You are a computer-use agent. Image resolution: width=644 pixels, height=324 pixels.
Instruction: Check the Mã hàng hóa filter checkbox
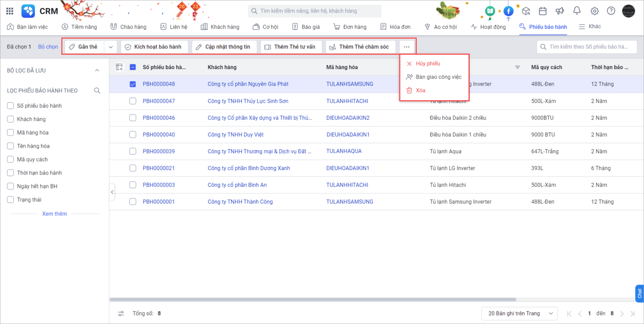[10, 133]
